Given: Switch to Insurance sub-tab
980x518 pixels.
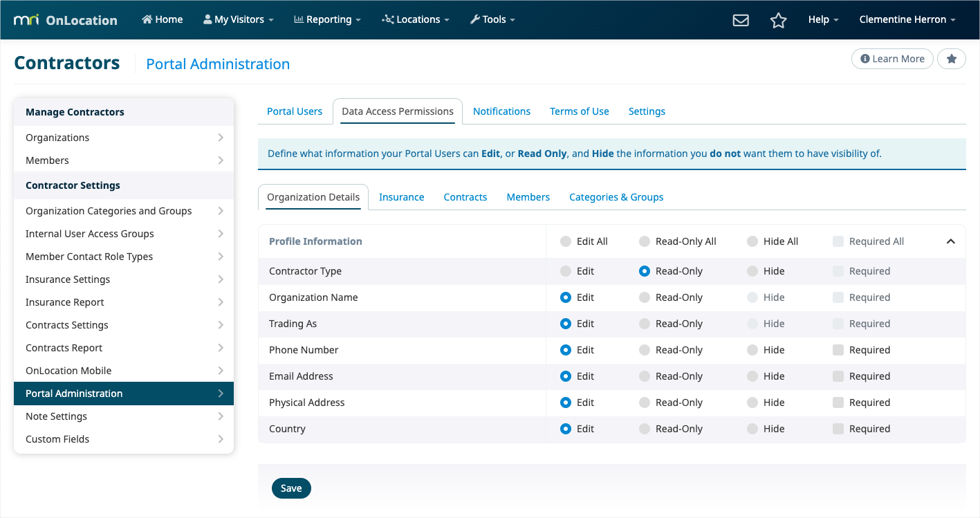Looking at the screenshot, I should [x=402, y=197].
